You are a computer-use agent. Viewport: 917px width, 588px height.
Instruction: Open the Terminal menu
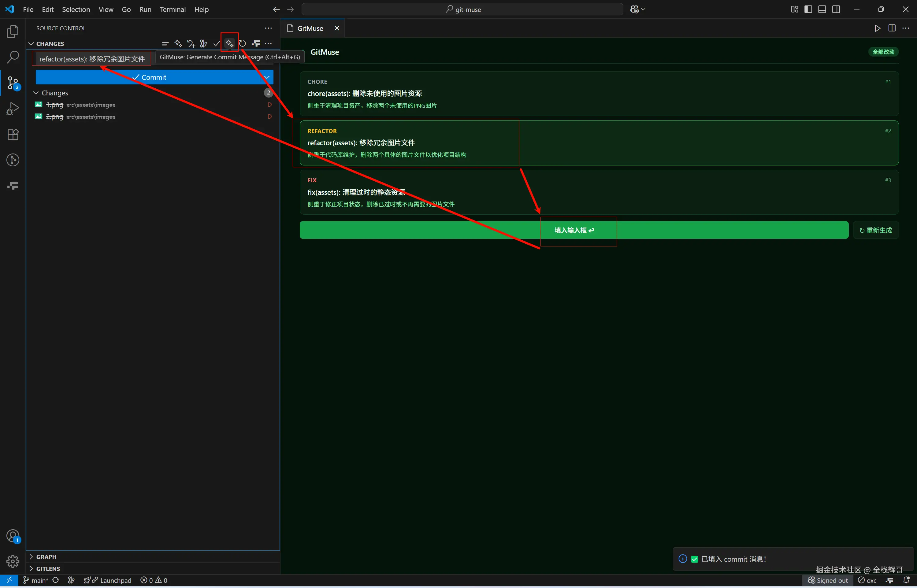[172, 9]
